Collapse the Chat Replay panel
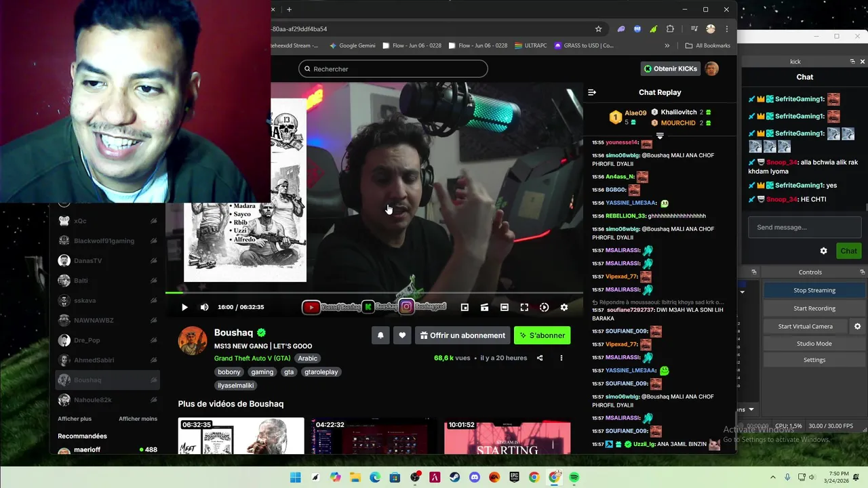868x488 pixels. coord(592,92)
